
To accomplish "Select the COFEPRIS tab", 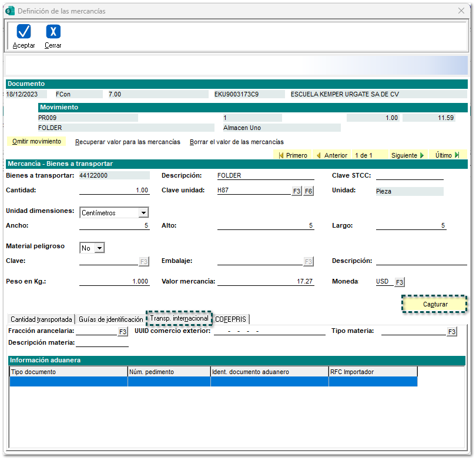I will 231,319.
